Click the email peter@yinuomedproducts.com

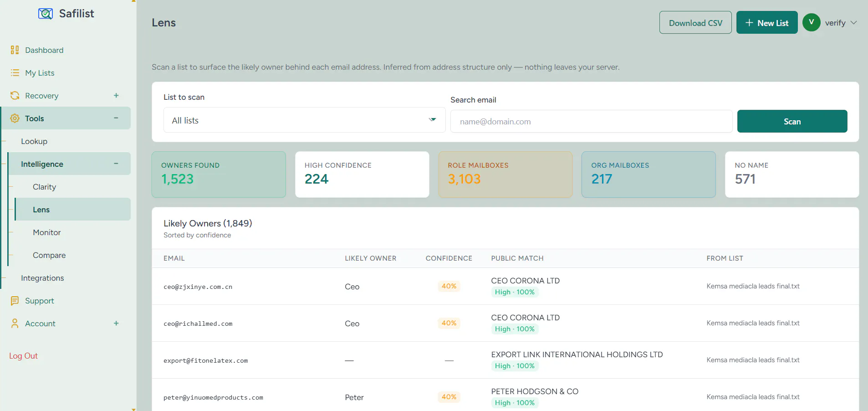tap(213, 398)
